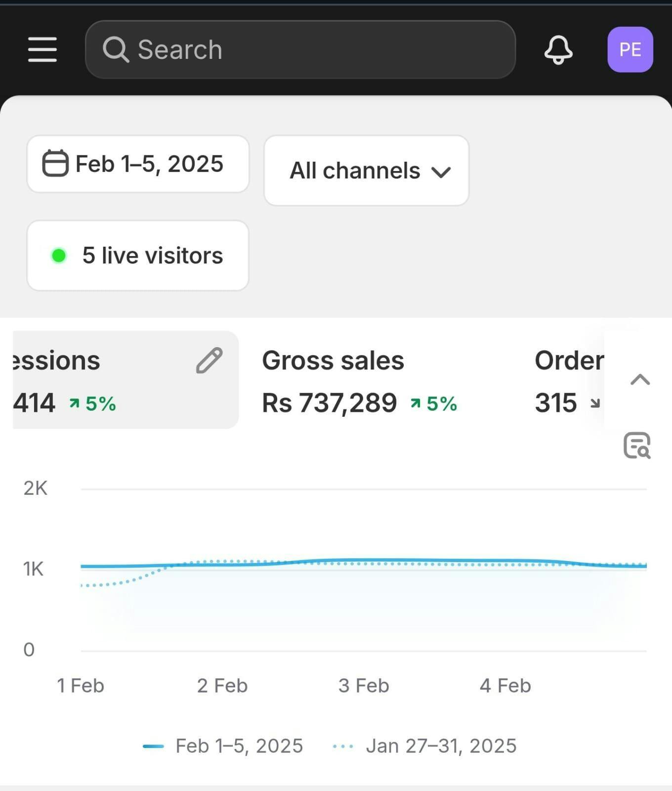Toggle the Jan 27–31, 2025 legend series
Image resolution: width=672 pixels, height=791 pixels.
click(x=425, y=746)
